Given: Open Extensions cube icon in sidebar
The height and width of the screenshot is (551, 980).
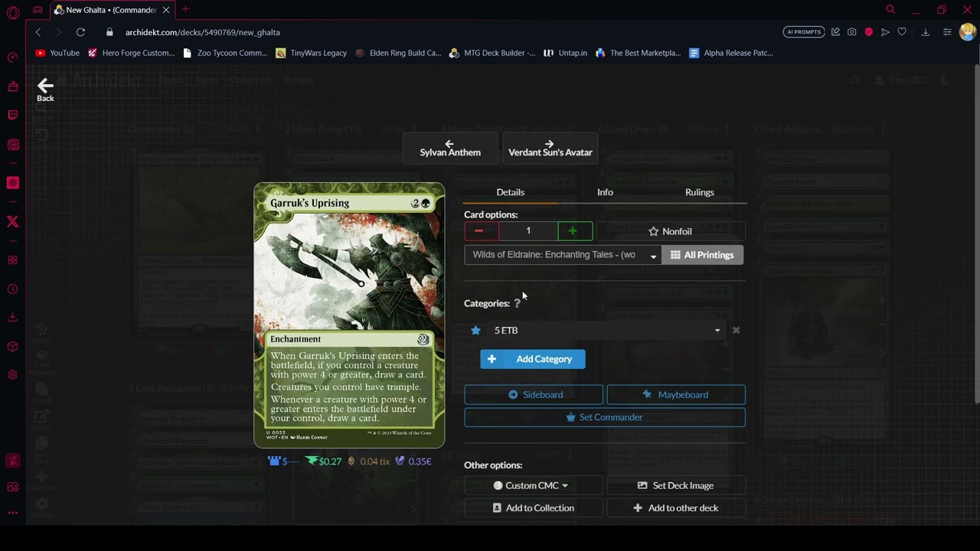Looking at the screenshot, I should pyautogui.click(x=12, y=347).
